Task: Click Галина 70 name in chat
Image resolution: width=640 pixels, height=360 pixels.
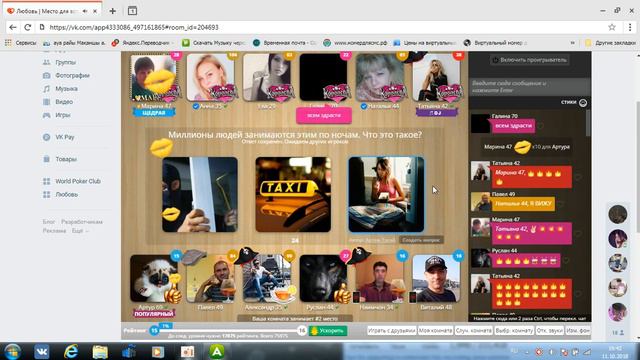Action: [x=504, y=116]
